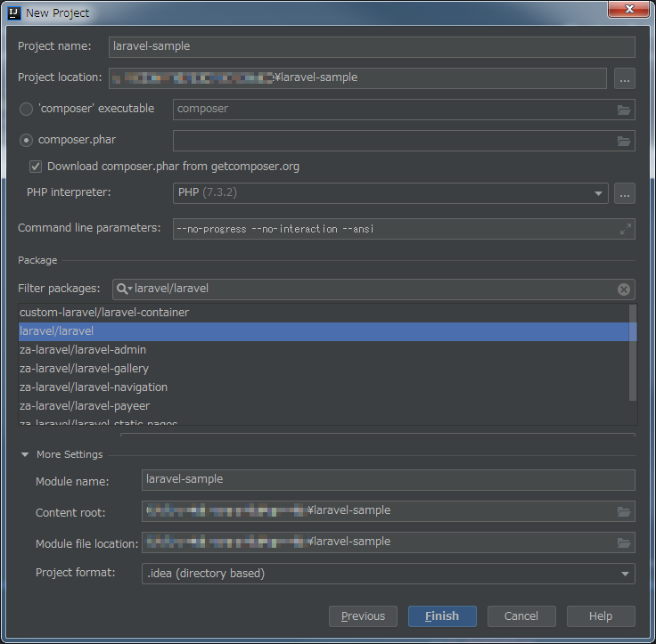Click the Cancel button
656x644 pixels.
coord(521,616)
